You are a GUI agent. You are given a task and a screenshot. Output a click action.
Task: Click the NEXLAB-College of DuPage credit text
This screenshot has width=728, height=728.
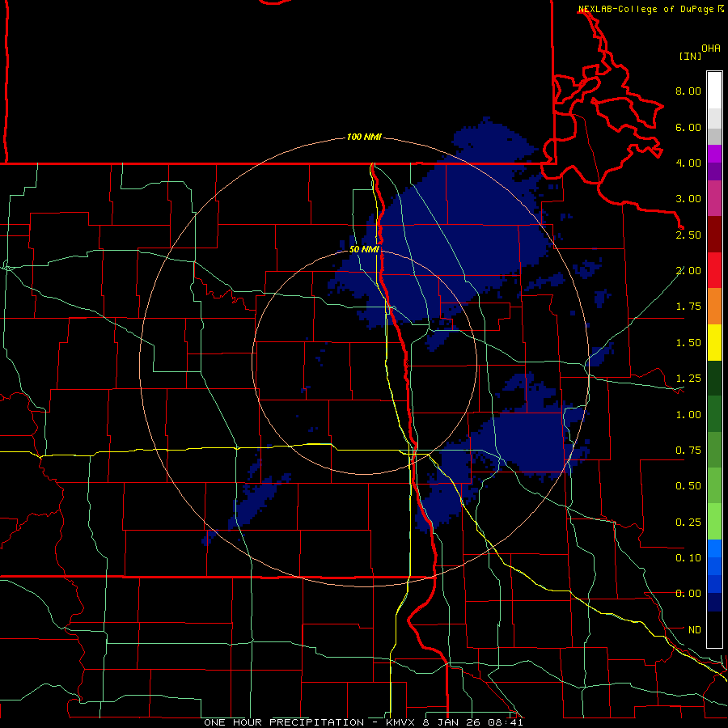point(647,9)
